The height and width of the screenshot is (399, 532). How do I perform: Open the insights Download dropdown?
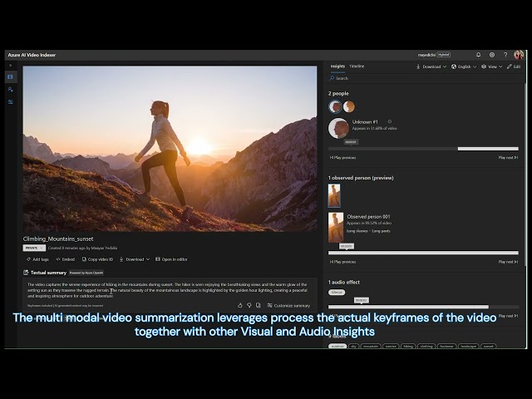[x=431, y=66]
